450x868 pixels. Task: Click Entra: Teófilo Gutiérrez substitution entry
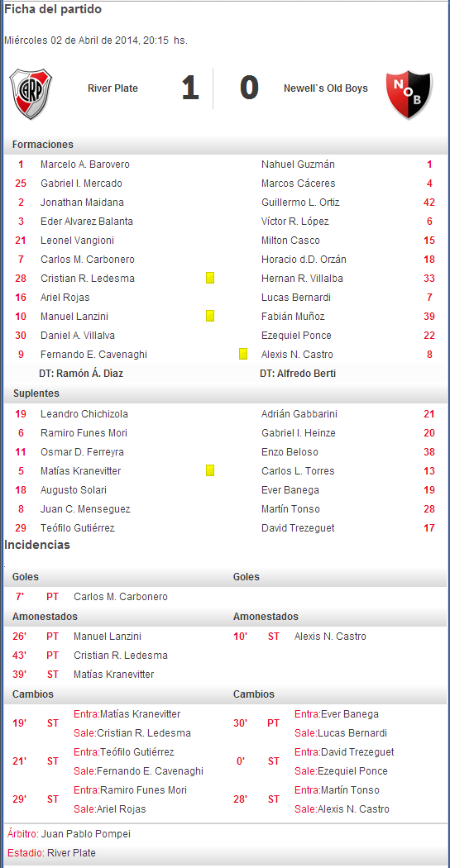[x=123, y=751]
